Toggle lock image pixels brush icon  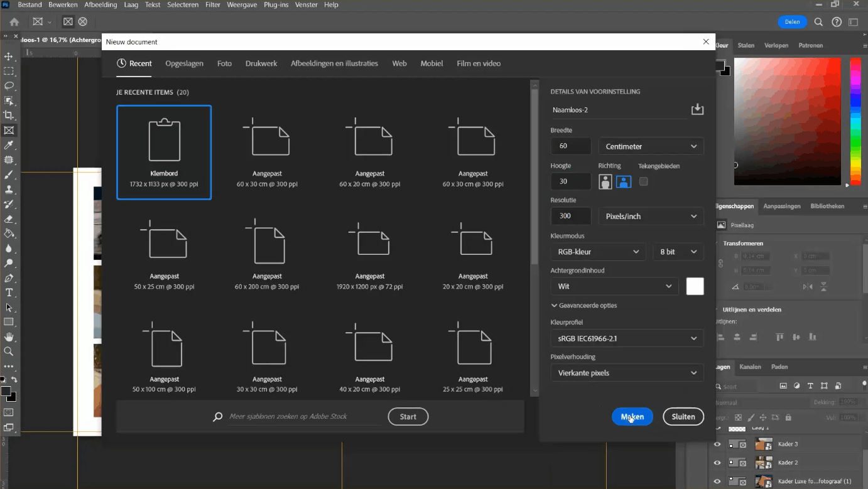751,417
